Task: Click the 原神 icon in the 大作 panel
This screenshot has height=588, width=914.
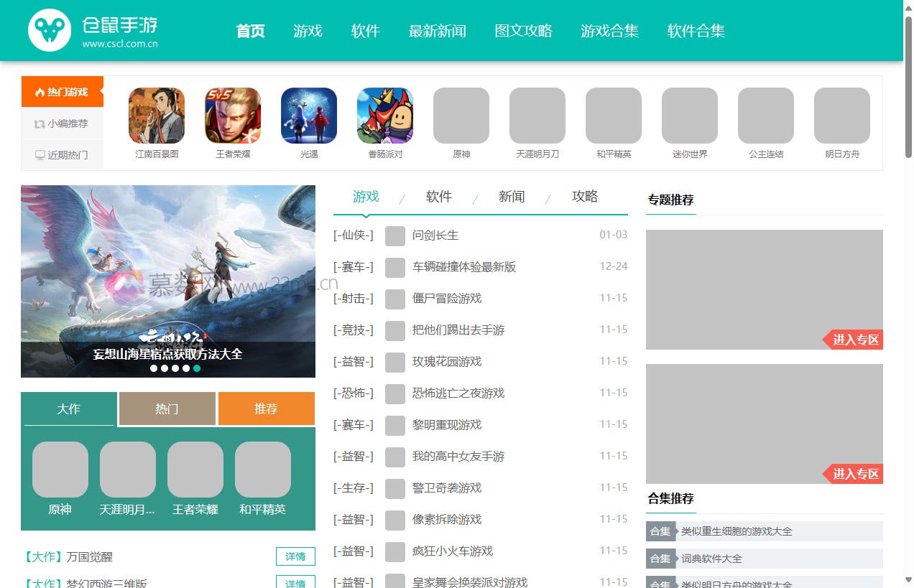Action: coord(60,470)
